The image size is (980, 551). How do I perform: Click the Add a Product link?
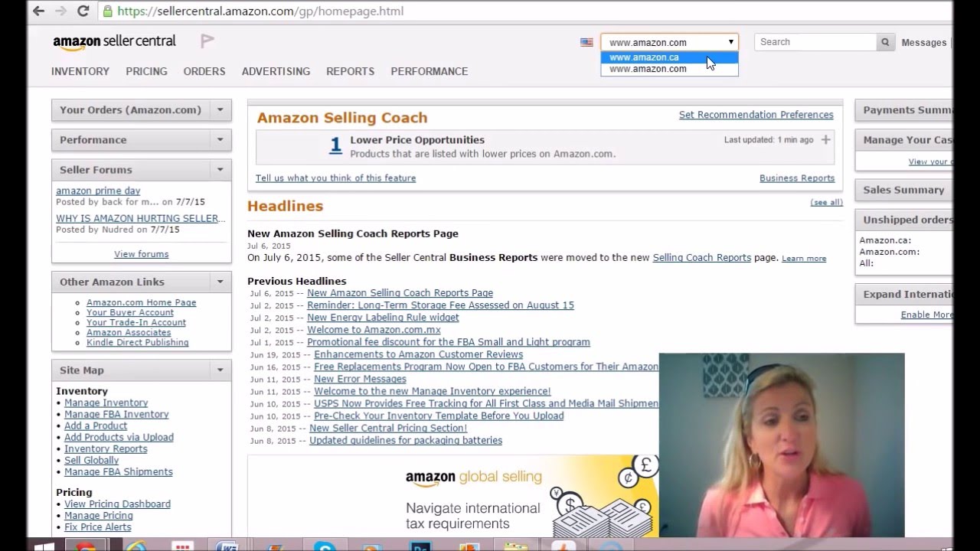(x=96, y=425)
